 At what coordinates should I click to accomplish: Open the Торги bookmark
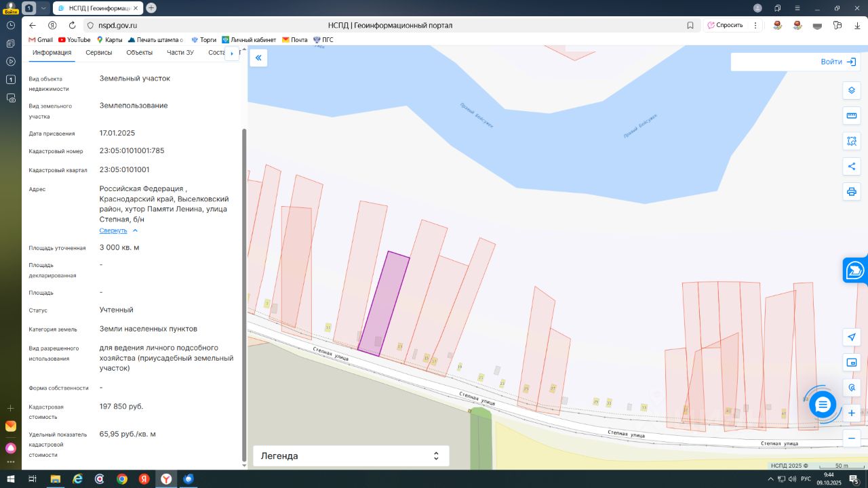204,40
